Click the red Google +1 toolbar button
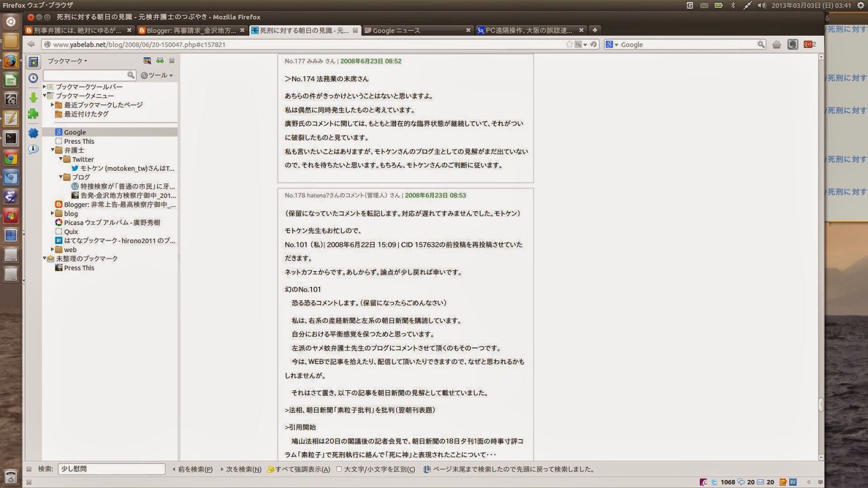The height and width of the screenshot is (488, 868). pos(809,44)
